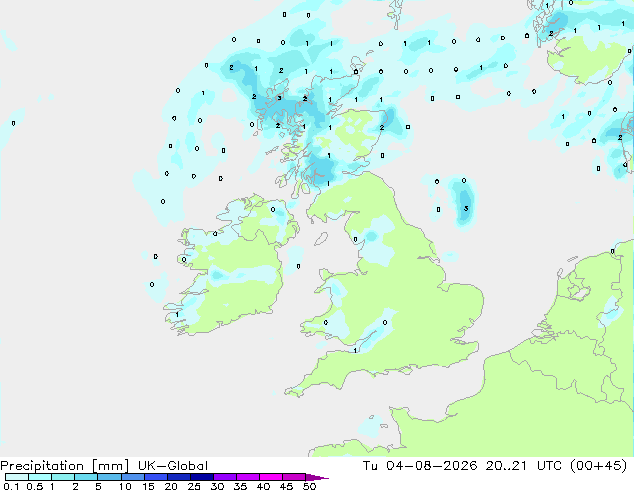
Task: Click the 5–10 mm legend color swatch
Action: pos(109,477)
